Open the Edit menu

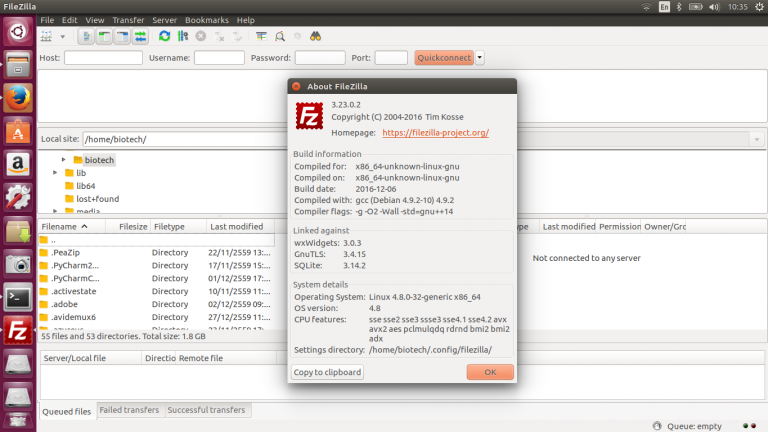70,20
